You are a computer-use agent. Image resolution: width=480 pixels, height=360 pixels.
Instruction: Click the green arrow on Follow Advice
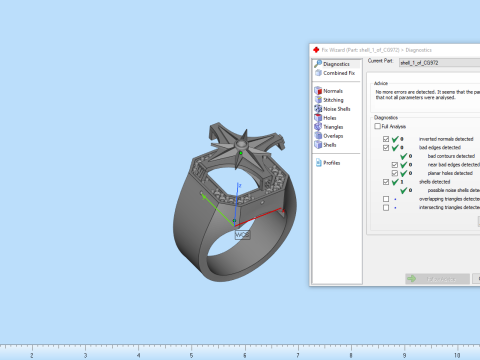pyautogui.click(x=412, y=279)
